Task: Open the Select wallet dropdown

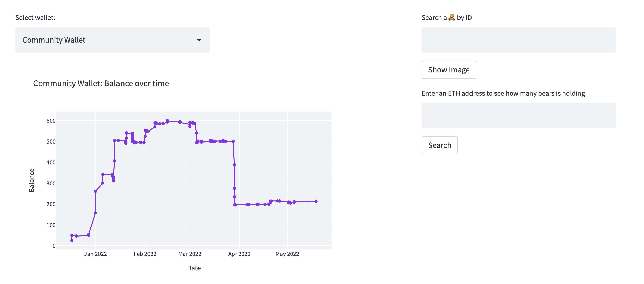Action: (113, 40)
